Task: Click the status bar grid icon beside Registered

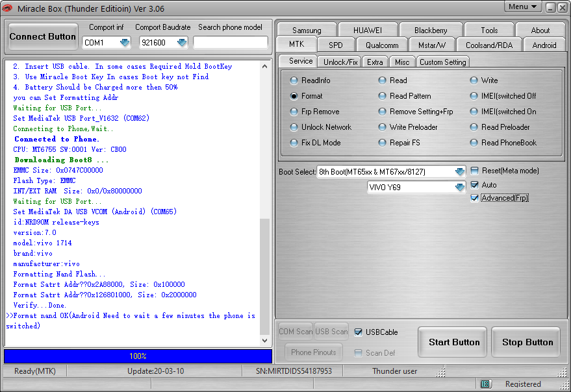Action: tap(485, 384)
